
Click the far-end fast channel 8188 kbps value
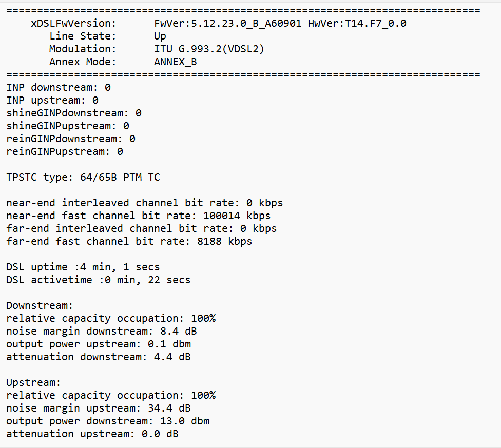pyautogui.click(x=224, y=241)
